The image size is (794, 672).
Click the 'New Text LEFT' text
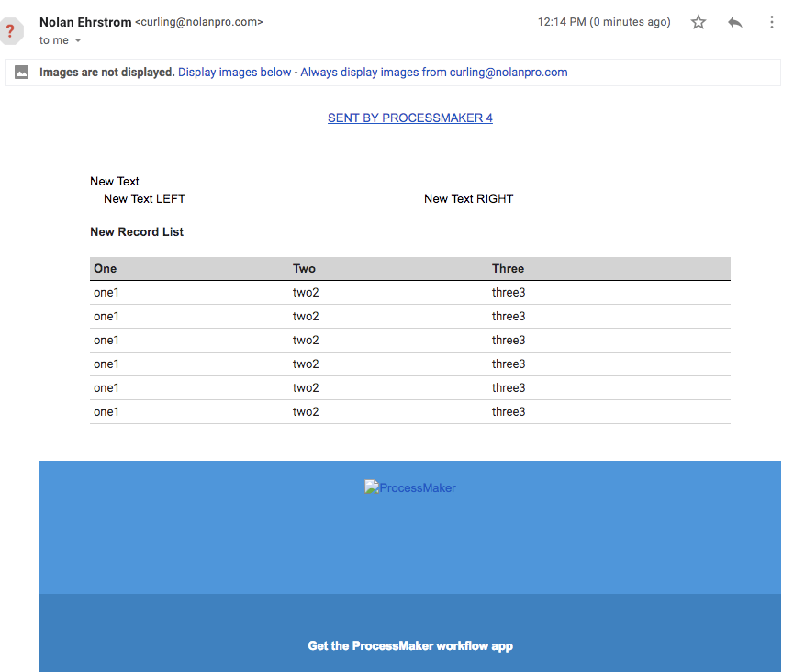click(144, 198)
